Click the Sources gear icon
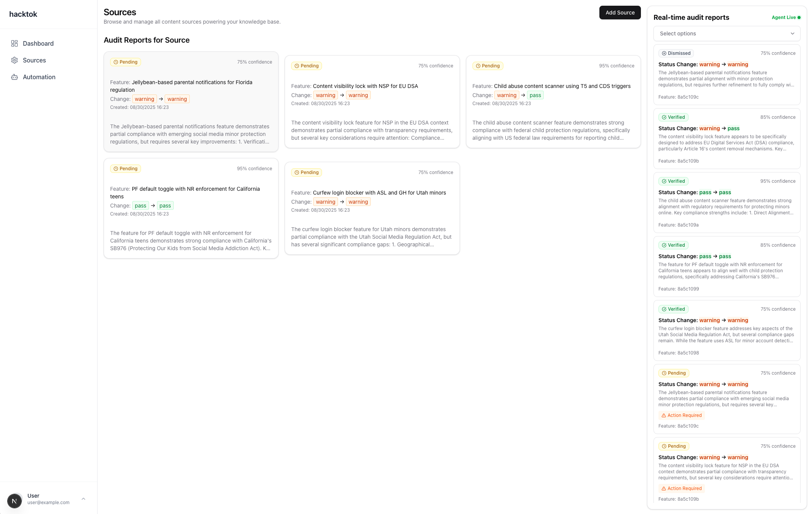 14,60
